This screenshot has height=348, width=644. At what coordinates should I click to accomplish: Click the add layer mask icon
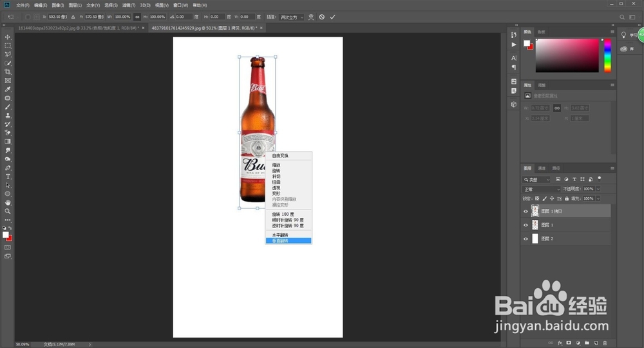click(569, 343)
